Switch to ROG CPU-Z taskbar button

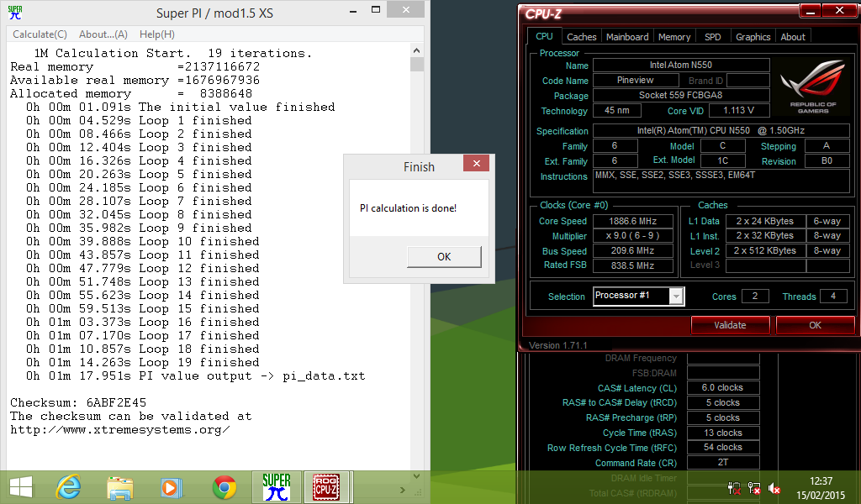[327, 487]
